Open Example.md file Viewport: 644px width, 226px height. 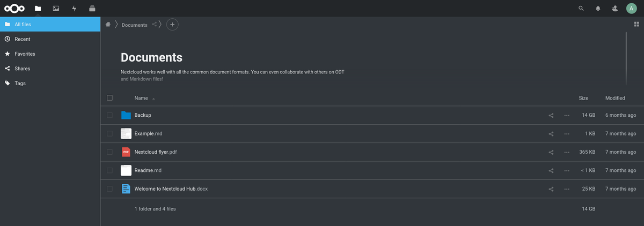(148, 133)
